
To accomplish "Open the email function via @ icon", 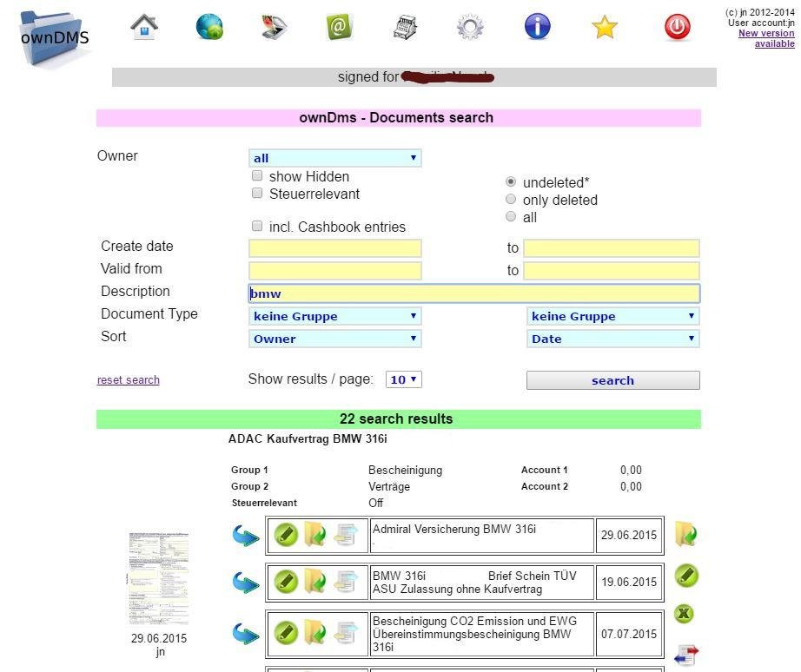I will pyautogui.click(x=338, y=27).
